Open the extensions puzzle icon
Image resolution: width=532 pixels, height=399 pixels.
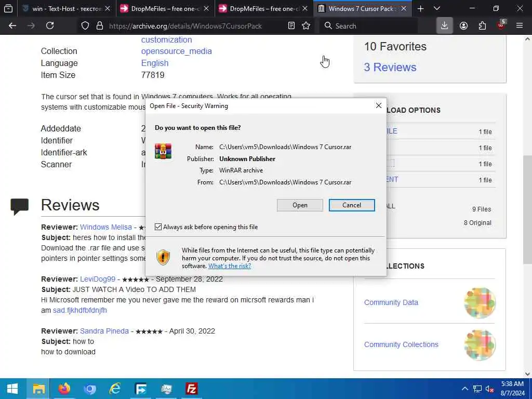[x=482, y=26]
